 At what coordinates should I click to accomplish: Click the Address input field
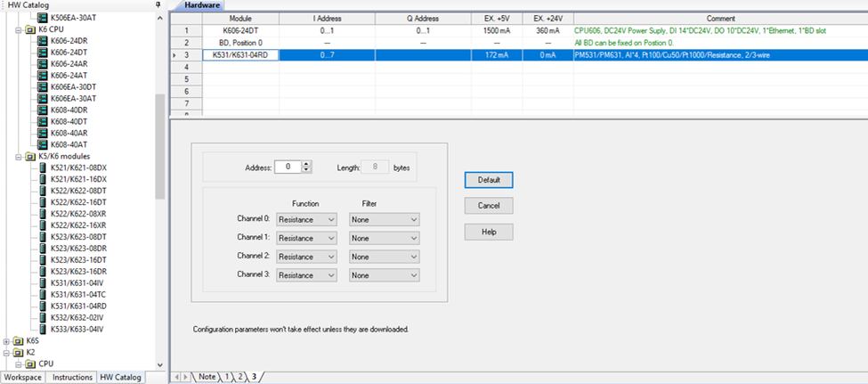(288, 167)
